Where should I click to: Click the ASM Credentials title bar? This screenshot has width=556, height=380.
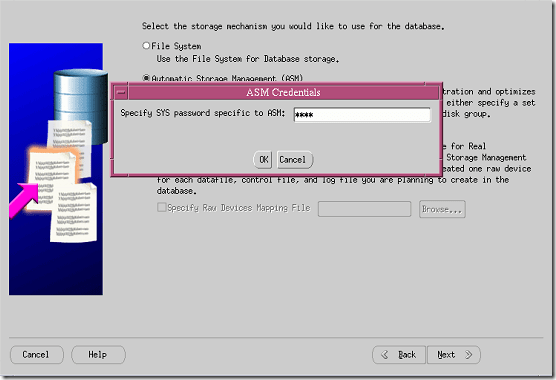coord(283,93)
